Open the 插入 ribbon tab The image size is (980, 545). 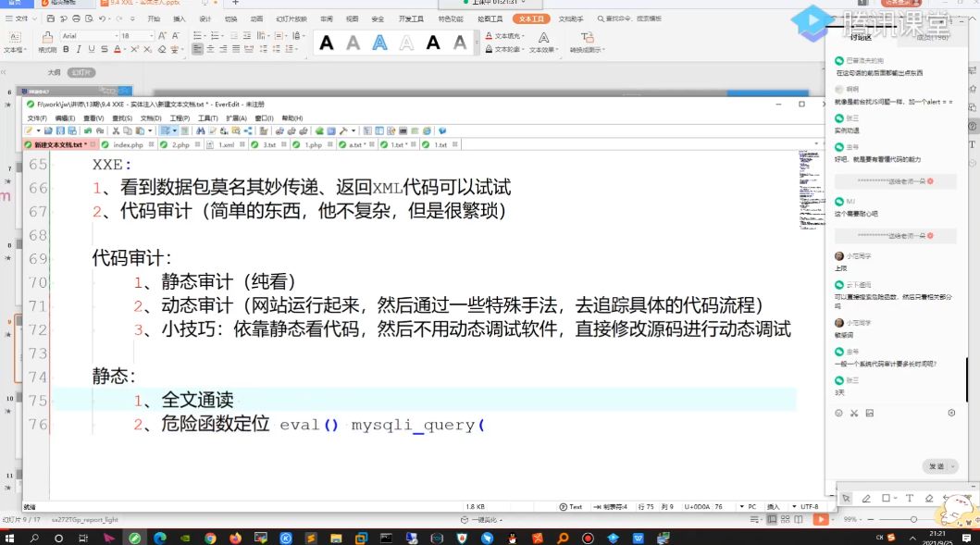[x=180, y=19]
